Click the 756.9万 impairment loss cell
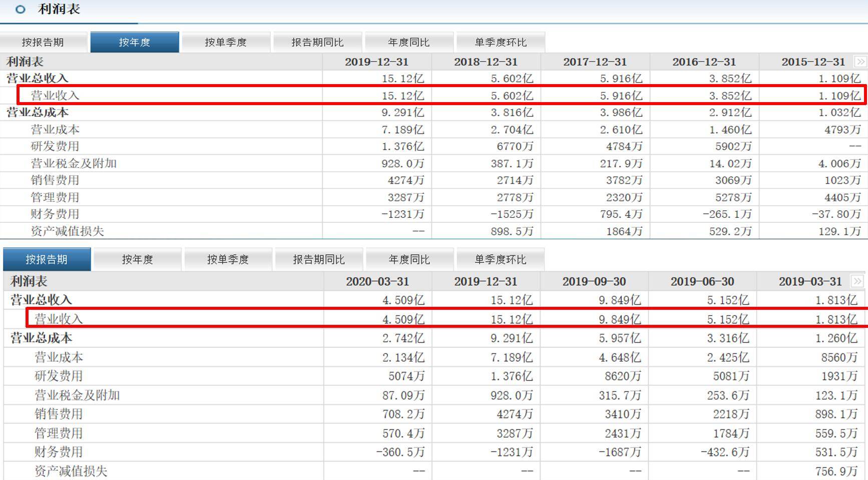The height and width of the screenshot is (480, 868). 836,471
